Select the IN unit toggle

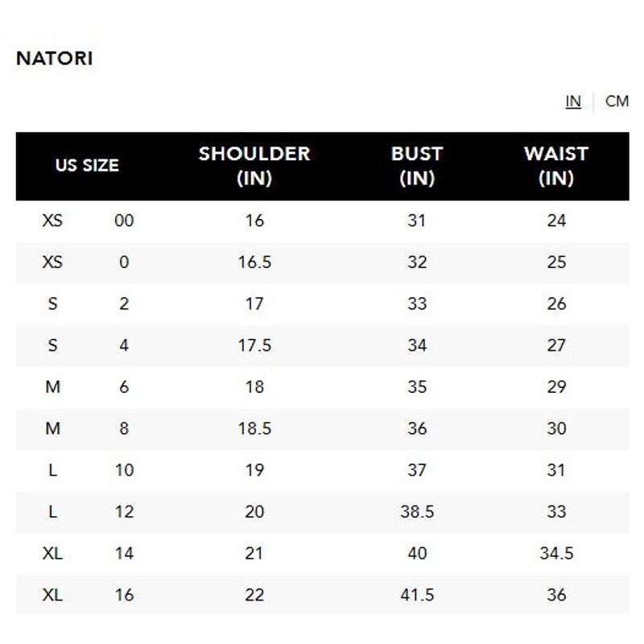(x=573, y=101)
